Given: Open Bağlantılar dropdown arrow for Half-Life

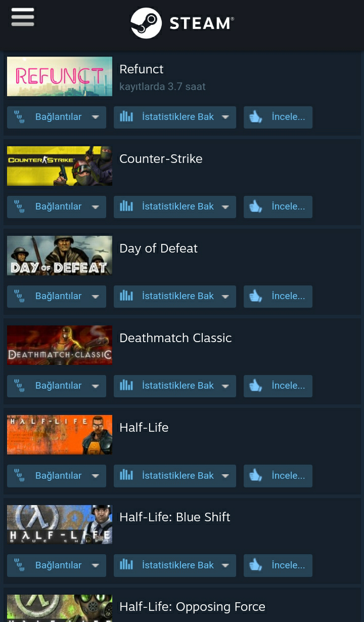Looking at the screenshot, I should tap(95, 476).
